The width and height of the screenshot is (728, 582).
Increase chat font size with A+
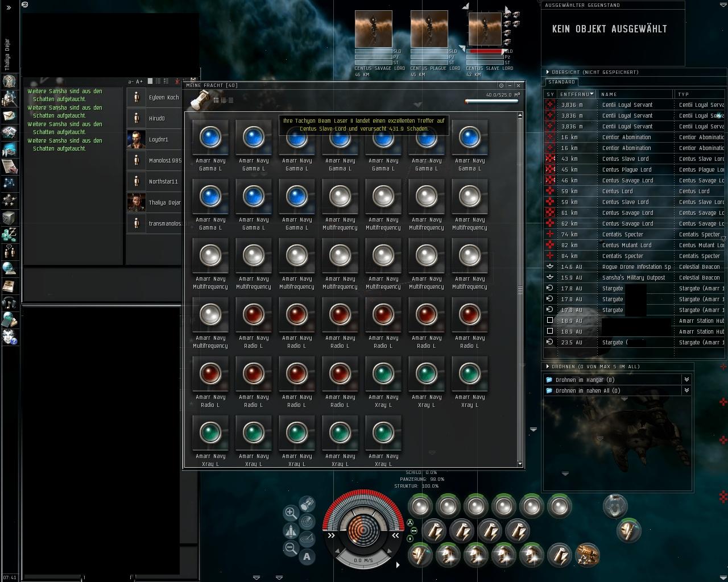pos(139,82)
